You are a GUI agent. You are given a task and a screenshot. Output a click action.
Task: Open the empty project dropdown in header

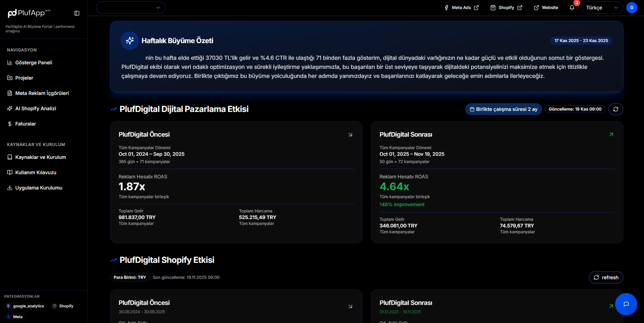point(131,8)
